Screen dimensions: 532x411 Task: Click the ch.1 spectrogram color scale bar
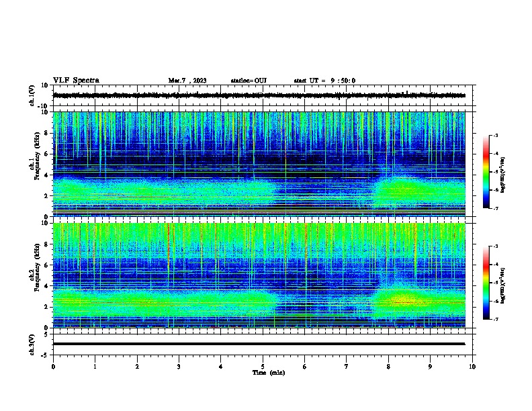[486, 172]
